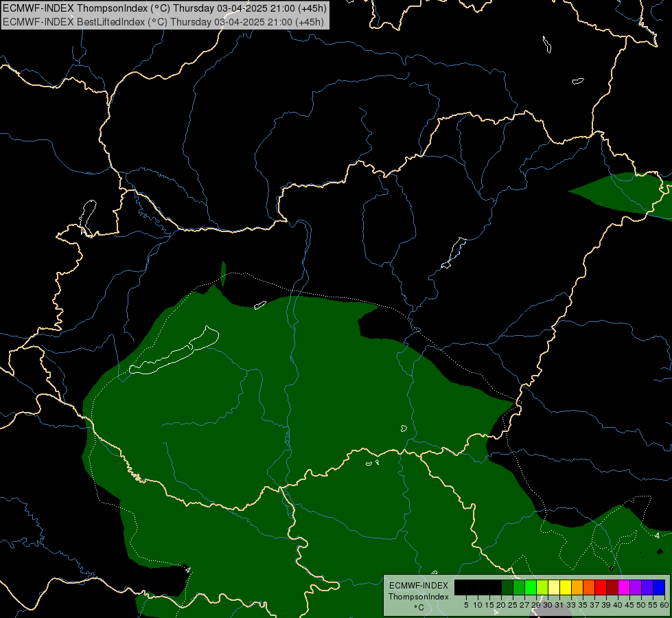Click the bright green 27–29 legend swatch
This screenshot has height=618, width=672.
[531, 587]
